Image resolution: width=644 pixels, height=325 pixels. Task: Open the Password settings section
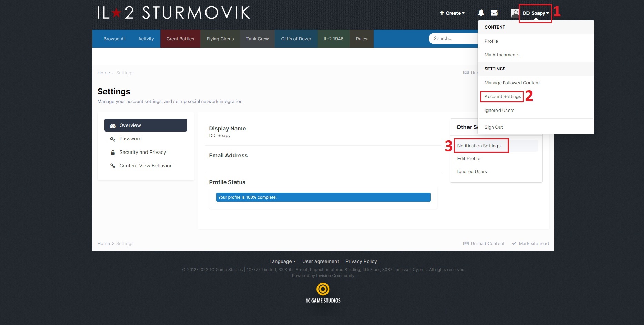[x=145, y=139]
